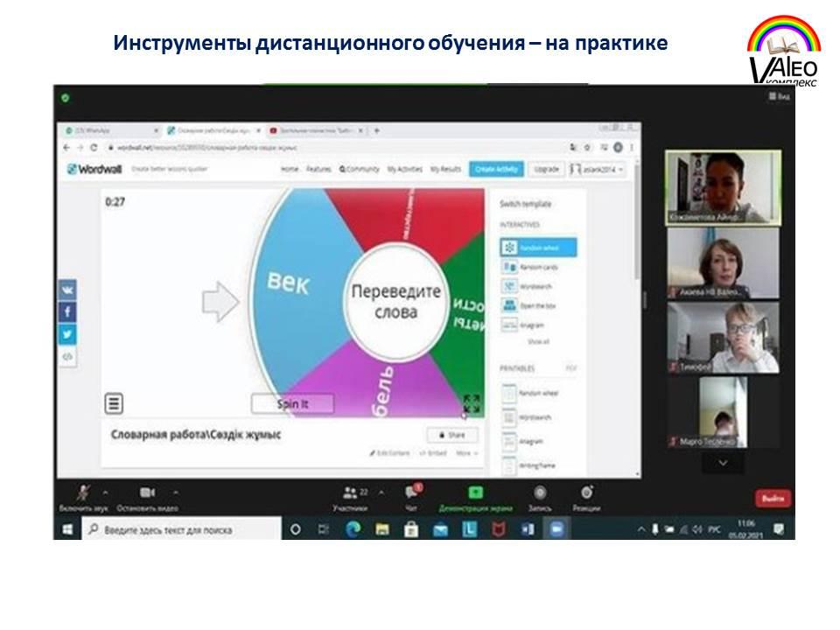Open Zoom reactions (Реакции)
840x630 pixels.
[x=586, y=498]
